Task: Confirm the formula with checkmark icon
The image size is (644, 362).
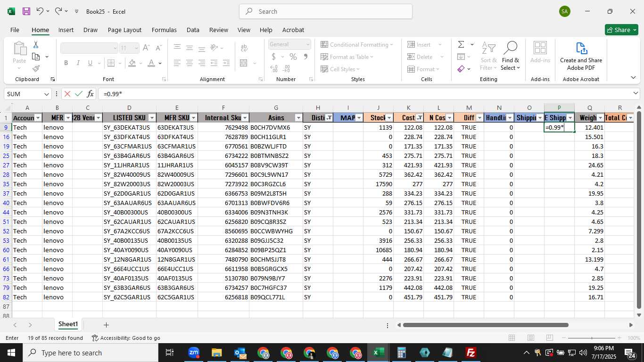Action: [x=79, y=94]
